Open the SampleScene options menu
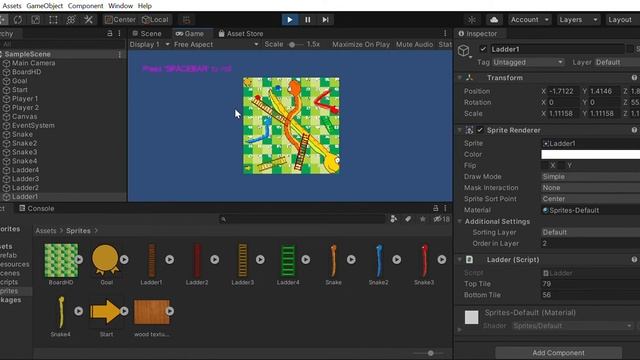 click(120, 54)
